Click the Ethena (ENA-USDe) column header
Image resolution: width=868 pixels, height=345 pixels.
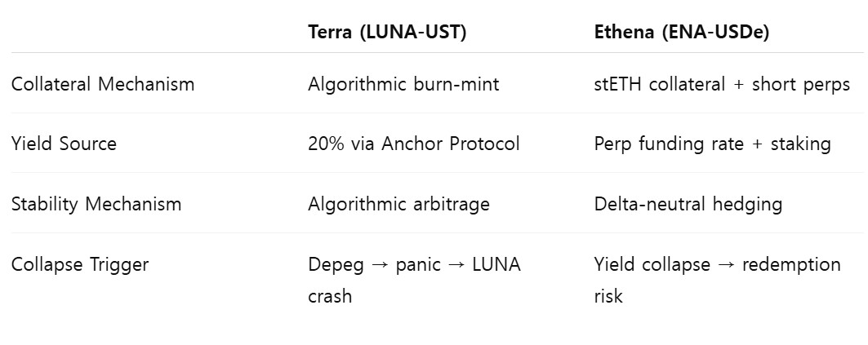(682, 32)
